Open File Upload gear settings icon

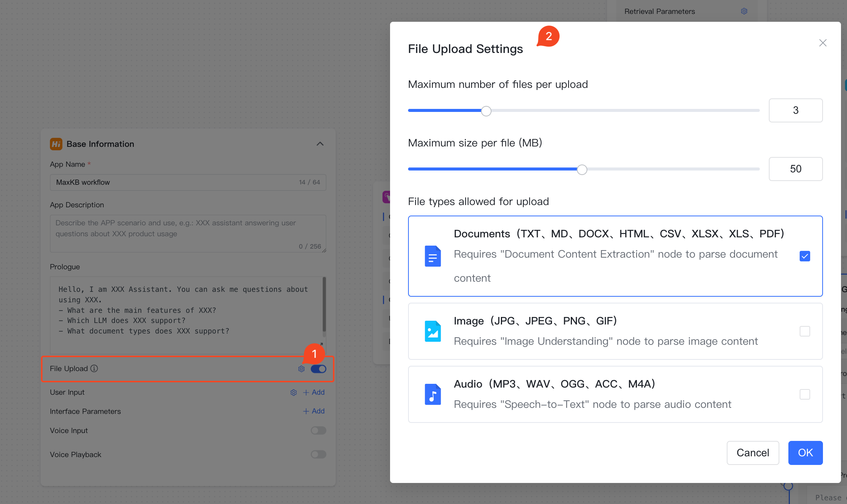point(301,369)
